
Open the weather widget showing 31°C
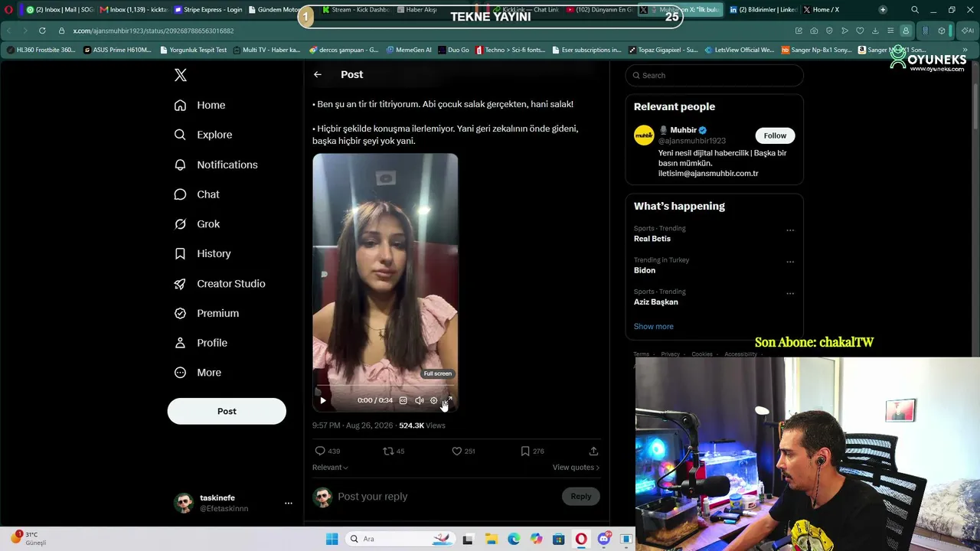(29, 538)
